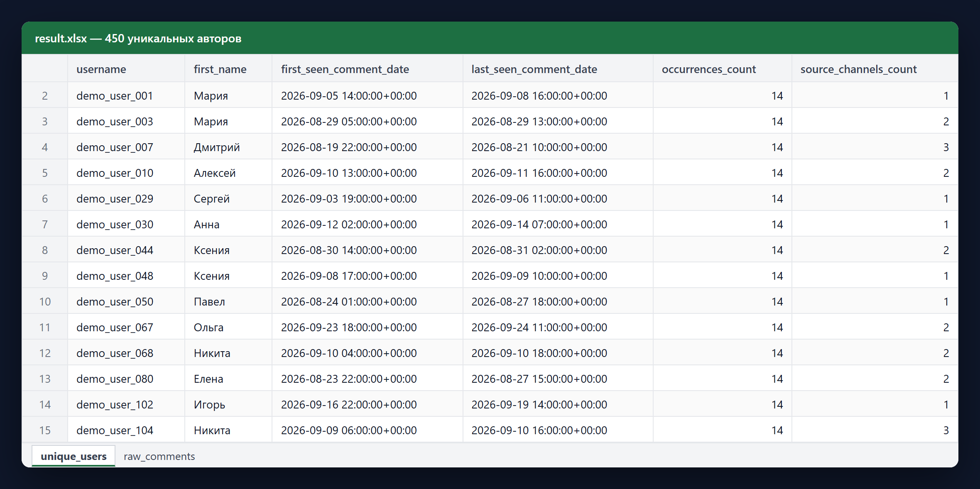The image size is (980, 489).
Task: Select the last_seen_comment_date column header
Action: click(558, 69)
